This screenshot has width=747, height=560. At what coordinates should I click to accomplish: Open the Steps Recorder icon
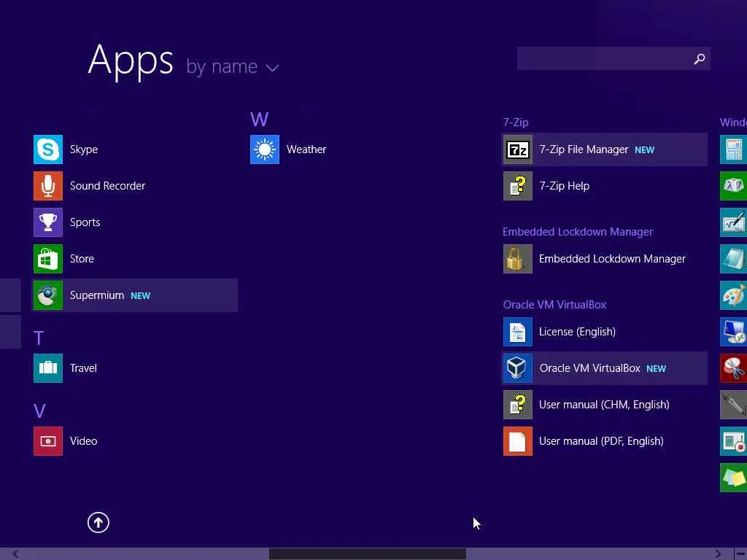(733, 441)
